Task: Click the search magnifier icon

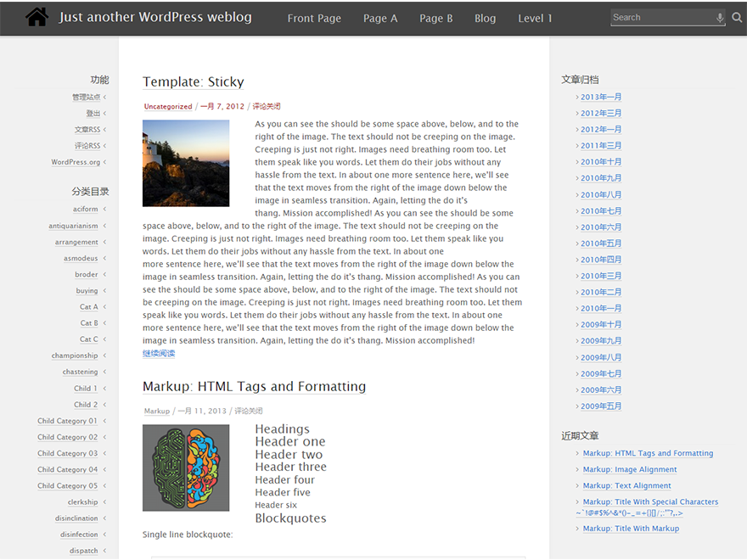Action: [x=737, y=17]
